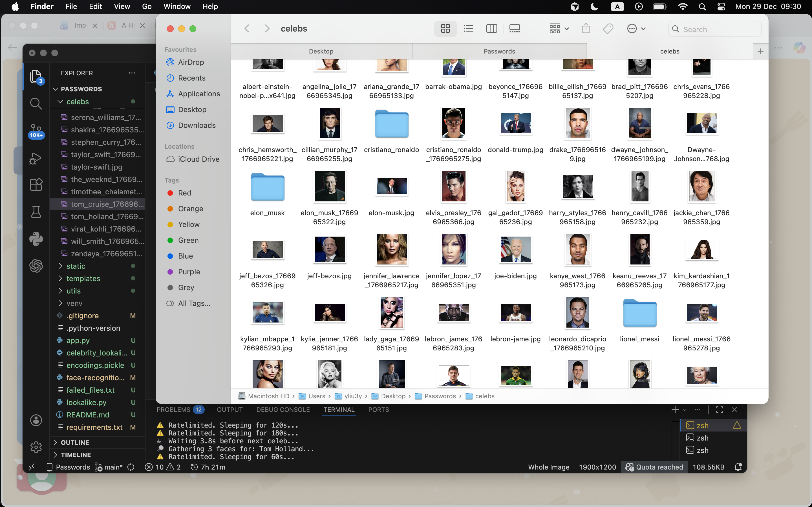Click the Edit Tags icon in Finder toolbar

[608, 29]
